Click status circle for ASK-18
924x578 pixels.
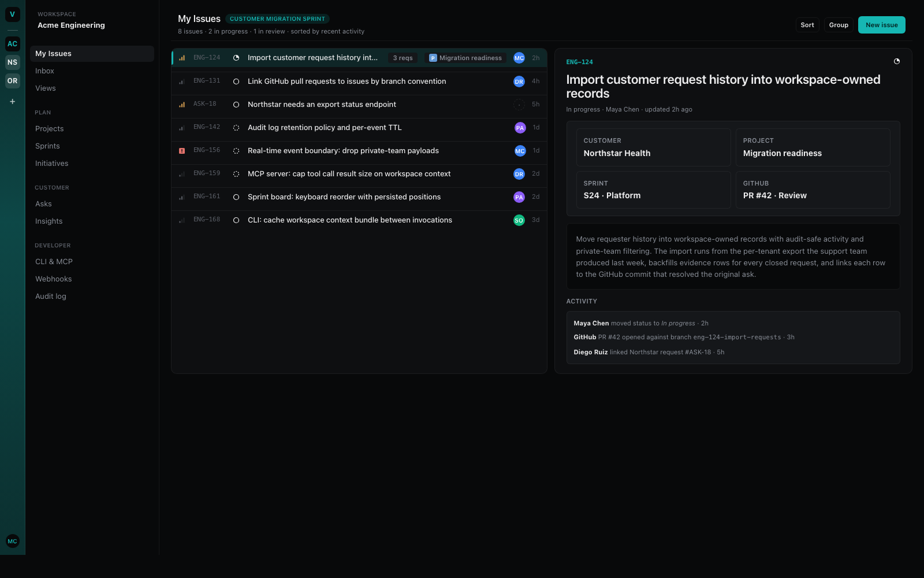236,105
